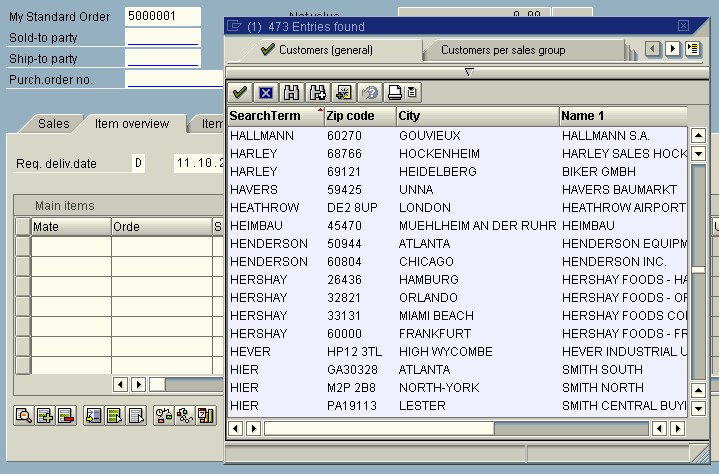This screenshot has height=474, width=719.
Task: Cancel the search help with blue X
Action: coord(266,92)
